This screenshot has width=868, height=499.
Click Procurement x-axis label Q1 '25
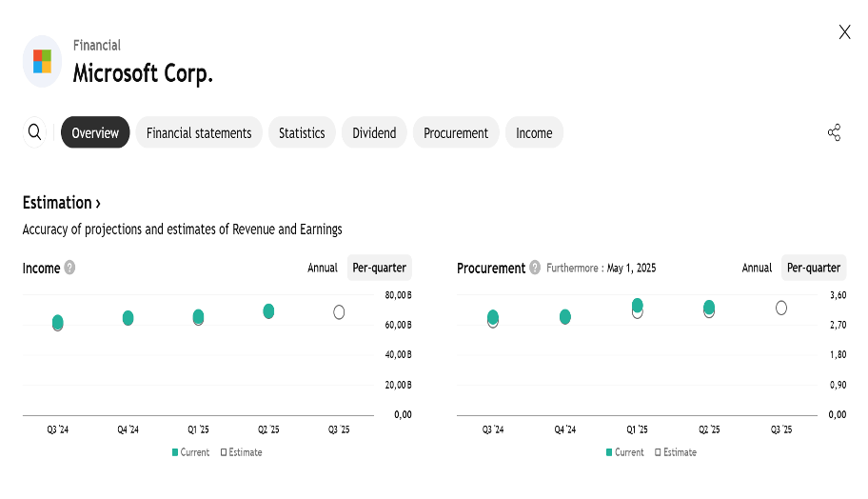[x=637, y=429]
